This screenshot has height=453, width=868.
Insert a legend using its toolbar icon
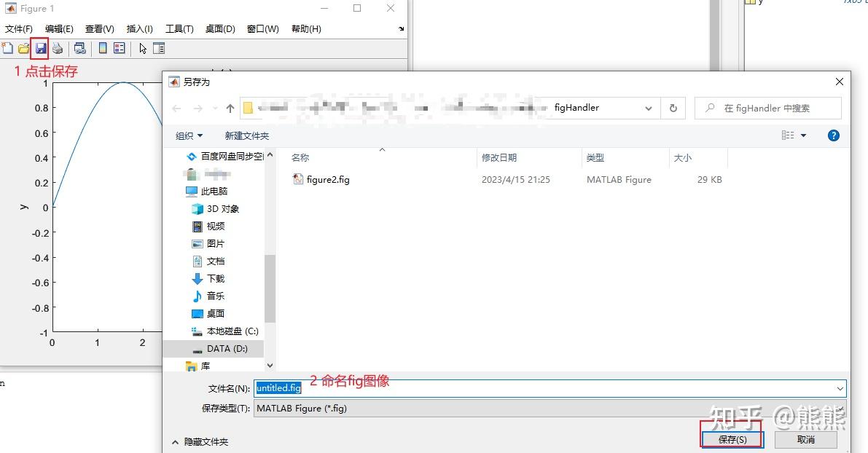pyautogui.click(x=119, y=48)
